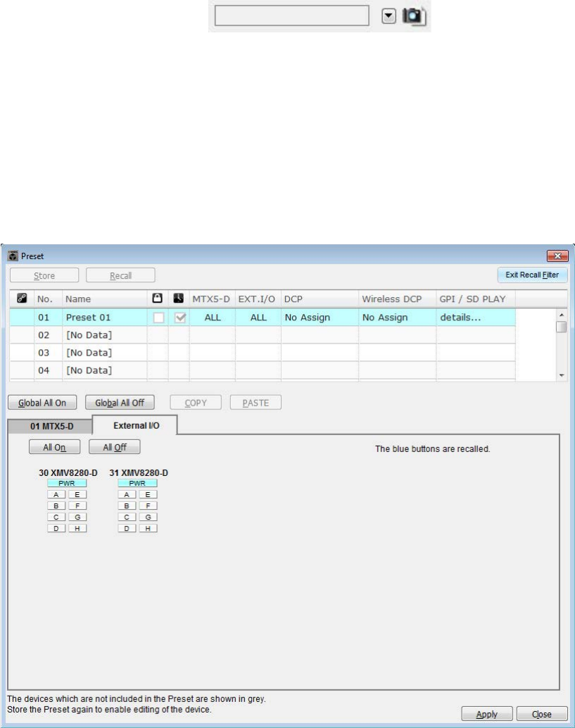Click the Apply button
Screen dimensions: 575x728
tap(487, 714)
